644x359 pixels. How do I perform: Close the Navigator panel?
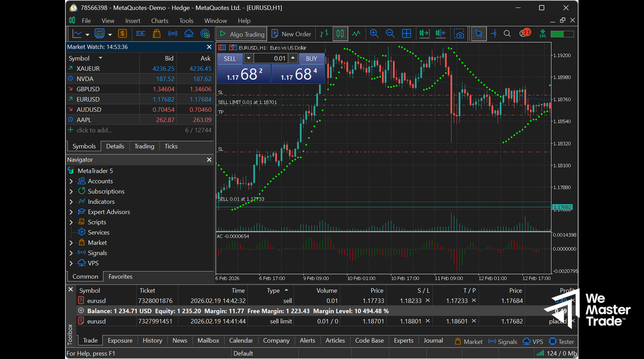pyautogui.click(x=209, y=160)
